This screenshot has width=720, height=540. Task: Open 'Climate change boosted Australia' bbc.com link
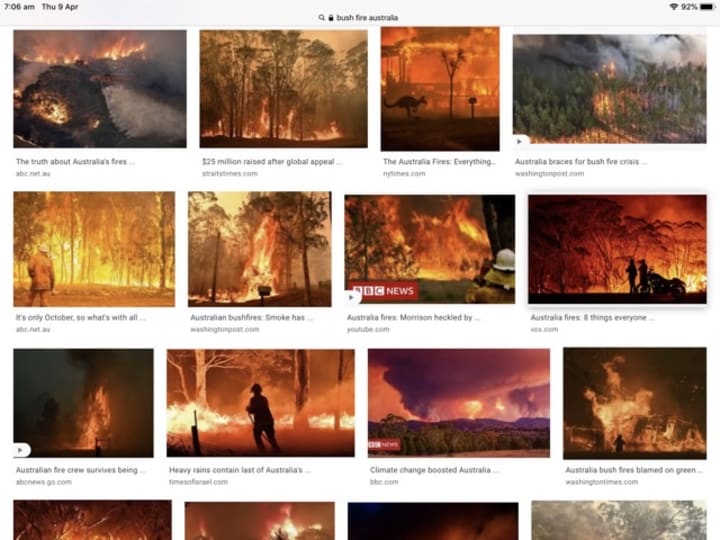tap(434, 470)
